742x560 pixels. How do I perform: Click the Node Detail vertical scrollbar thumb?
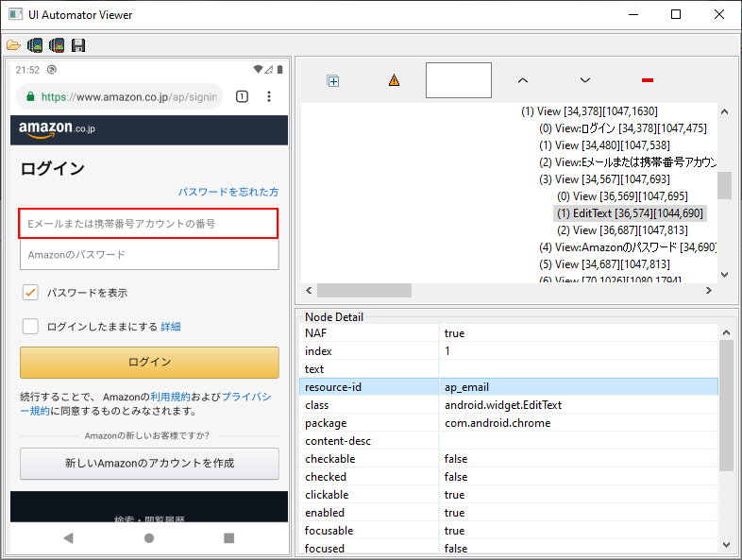pos(726,405)
